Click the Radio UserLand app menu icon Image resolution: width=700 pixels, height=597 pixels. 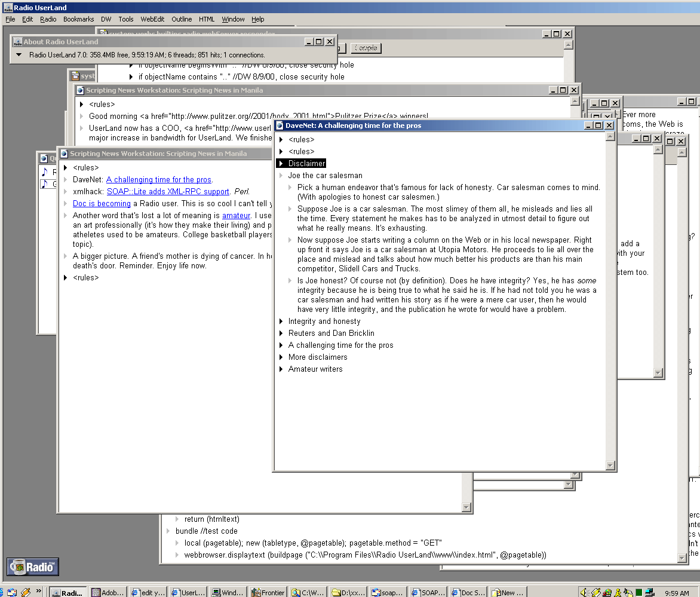click(x=8, y=8)
